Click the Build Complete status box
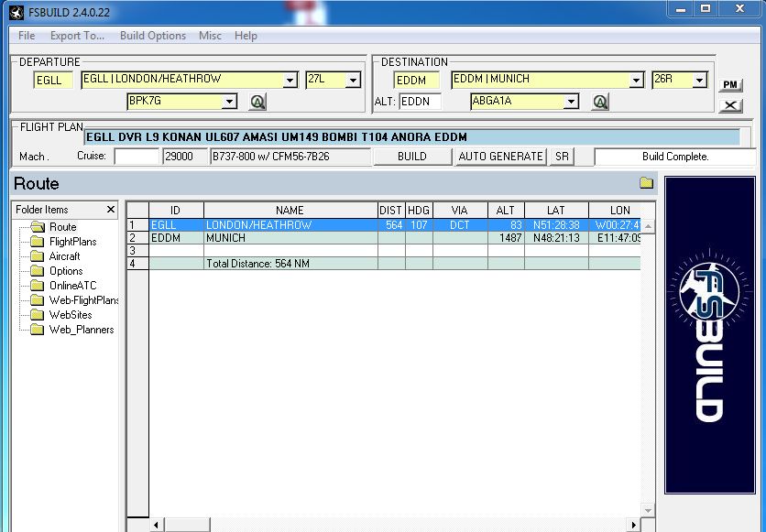 675,157
